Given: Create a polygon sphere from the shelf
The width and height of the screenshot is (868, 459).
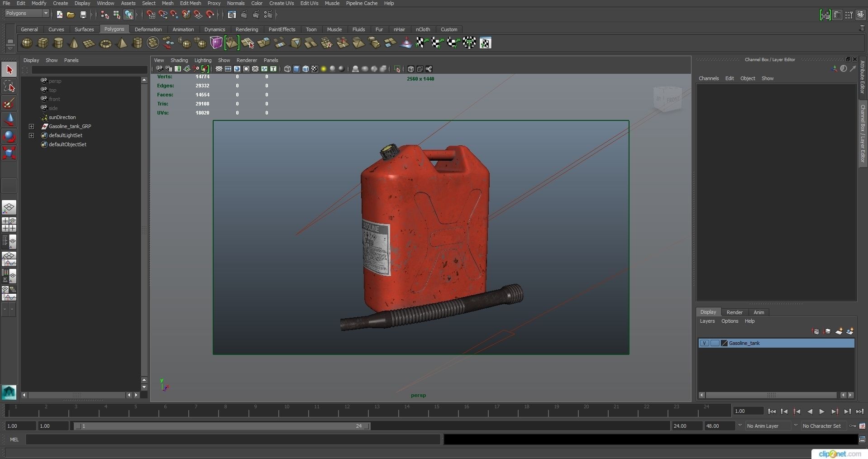Looking at the screenshot, I should tap(27, 43).
